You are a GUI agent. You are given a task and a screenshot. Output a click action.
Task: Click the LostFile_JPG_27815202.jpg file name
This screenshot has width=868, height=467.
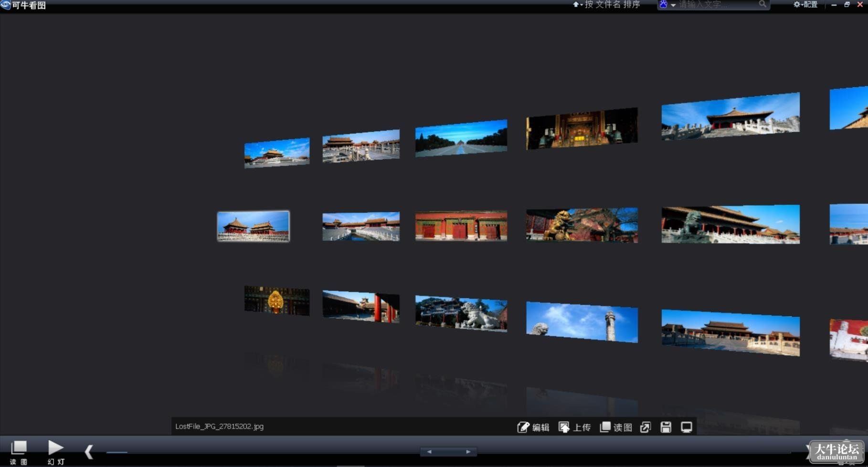tap(219, 426)
